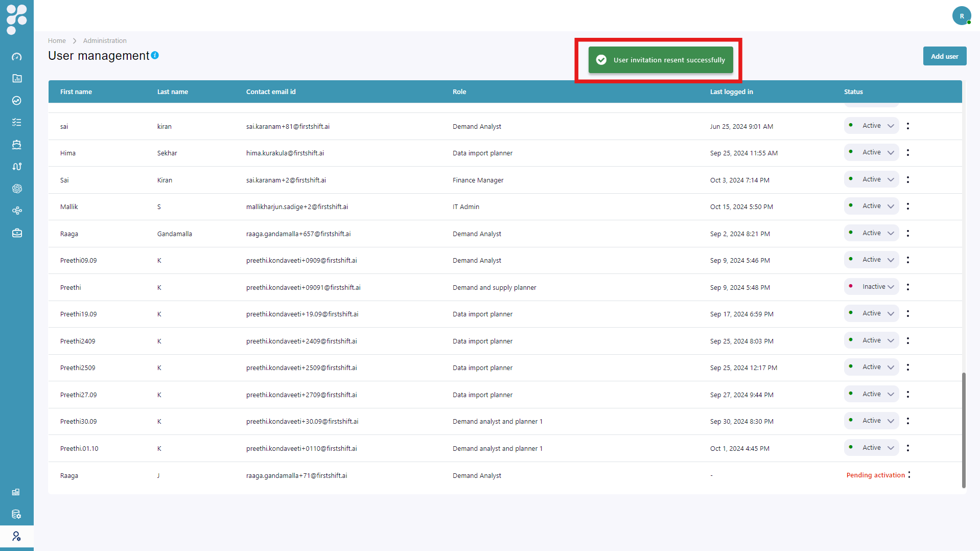The width and height of the screenshot is (980, 551).
Task: Open the database settings icon in the sidebar
Action: point(16,514)
